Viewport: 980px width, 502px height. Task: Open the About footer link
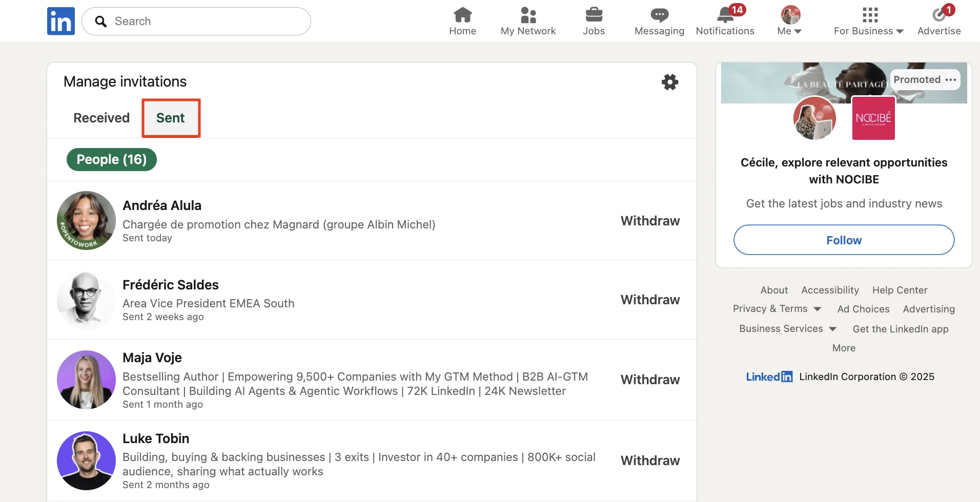(x=774, y=290)
